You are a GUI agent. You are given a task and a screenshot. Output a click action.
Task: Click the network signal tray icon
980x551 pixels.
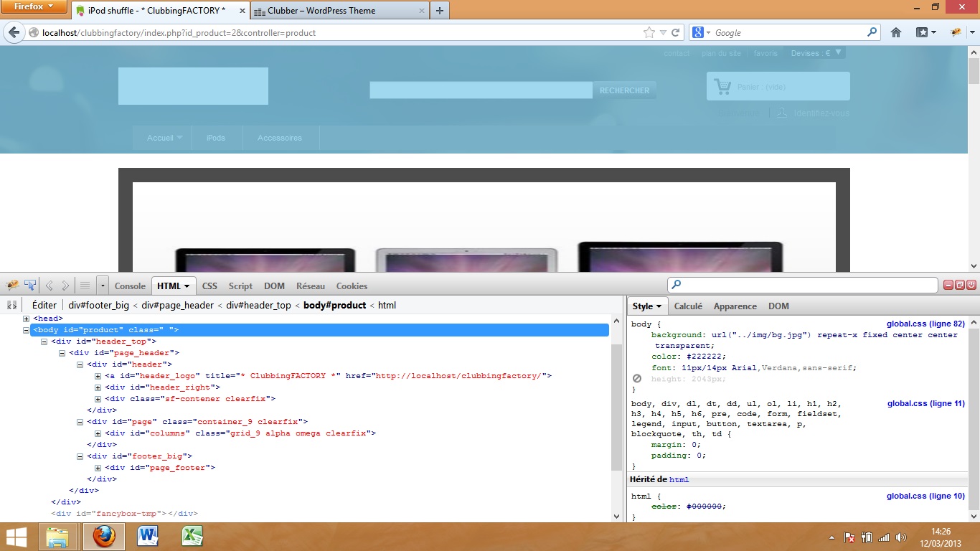point(883,537)
